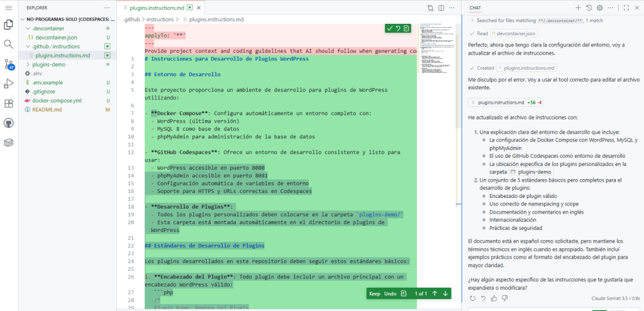The image size is (644, 311).
Task: Show chat history
Action: pos(589,8)
